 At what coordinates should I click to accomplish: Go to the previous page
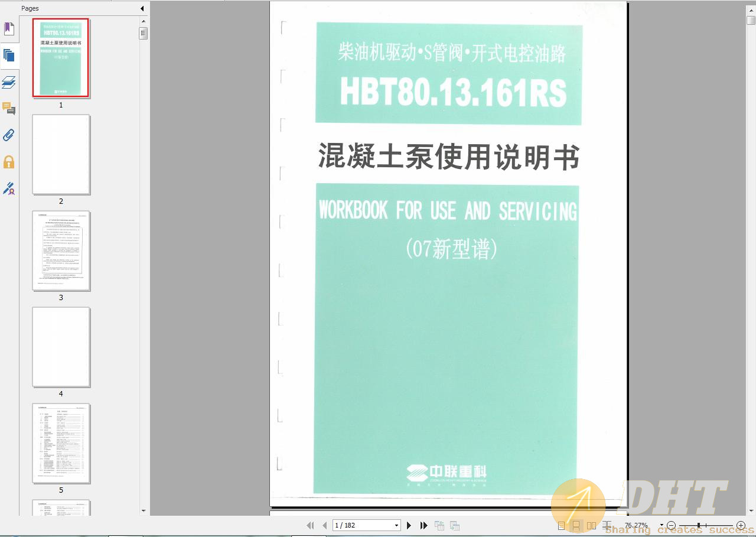[x=324, y=525]
